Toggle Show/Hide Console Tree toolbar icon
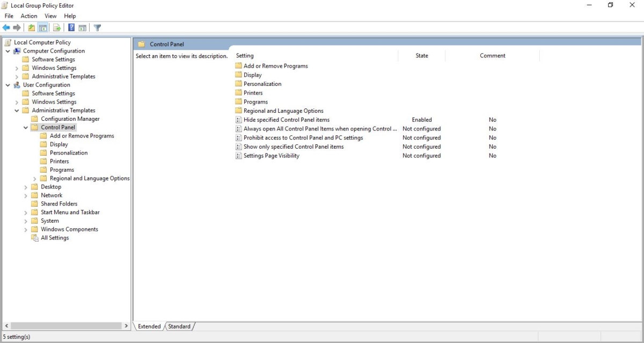Image resolution: width=644 pixels, height=343 pixels. coord(43,27)
